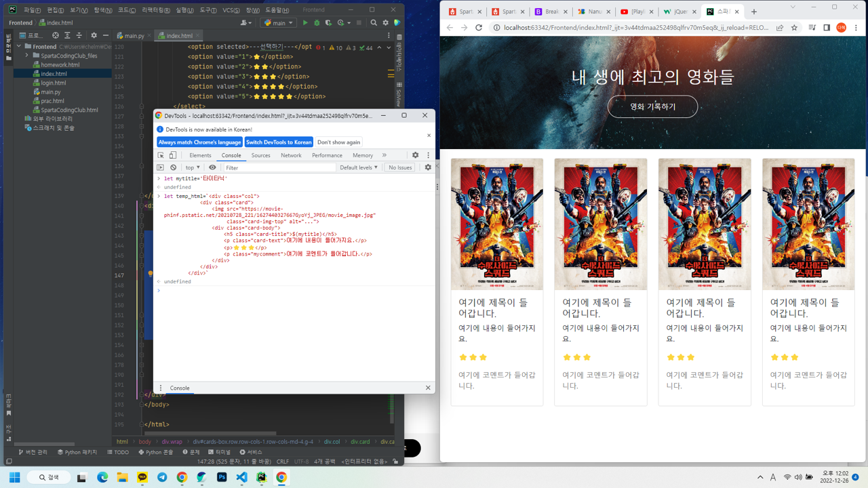Run with coverage in the PyCharm toolbar
Screen dimensions: 868x488
[x=328, y=23]
